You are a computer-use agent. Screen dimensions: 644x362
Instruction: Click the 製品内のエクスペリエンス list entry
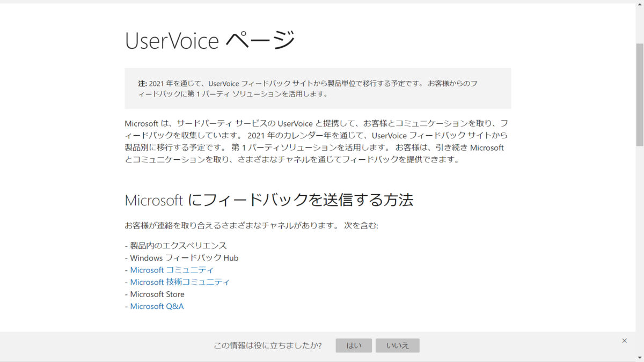click(x=175, y=245)
